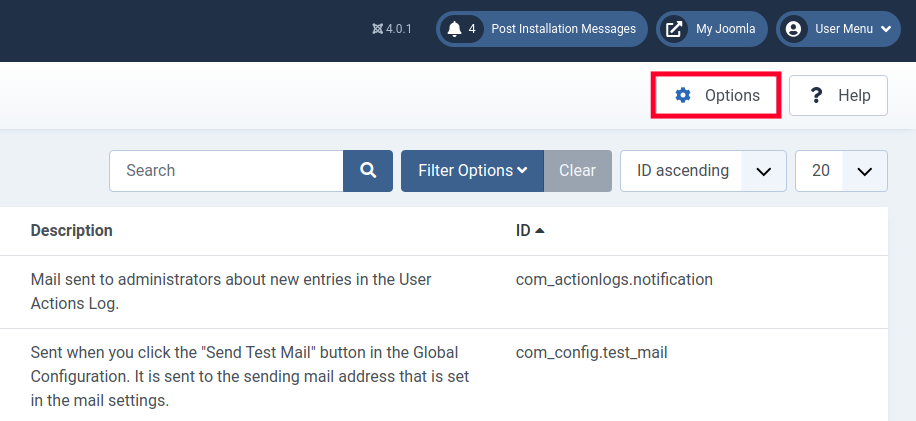Click the user avatar icon

point(794,29)
